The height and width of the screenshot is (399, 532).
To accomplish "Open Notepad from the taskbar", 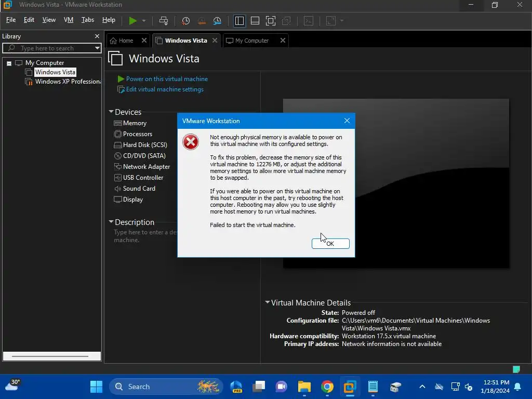I will [x=373, y=387].
